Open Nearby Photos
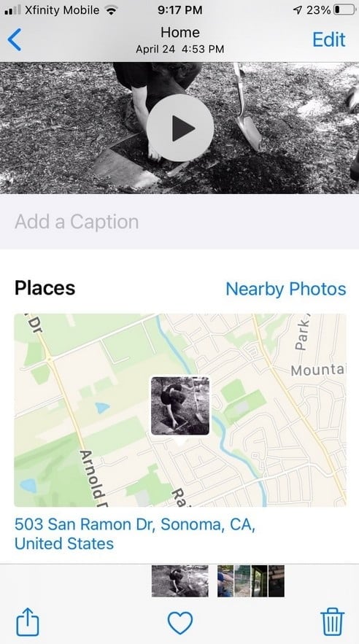The width and height of the screenshot is (359, 644). (x=286, y=289)
